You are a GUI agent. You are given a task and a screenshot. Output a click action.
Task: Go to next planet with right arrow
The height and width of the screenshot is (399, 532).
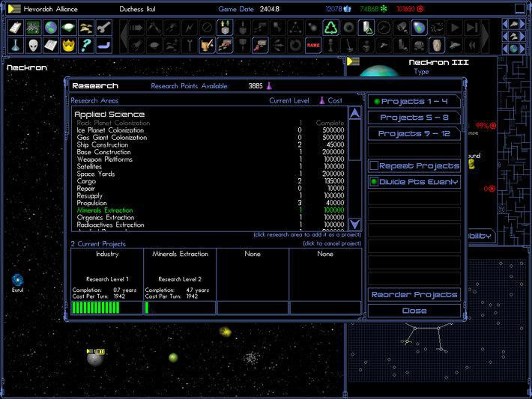click(522, 49)
